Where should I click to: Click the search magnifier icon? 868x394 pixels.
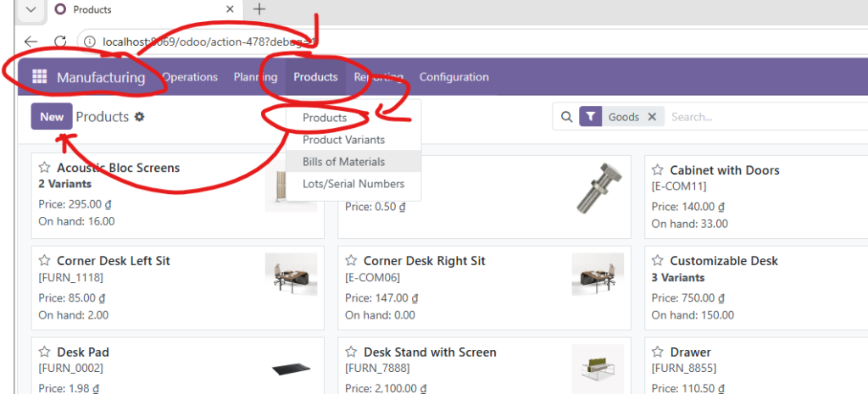[565, 117]
